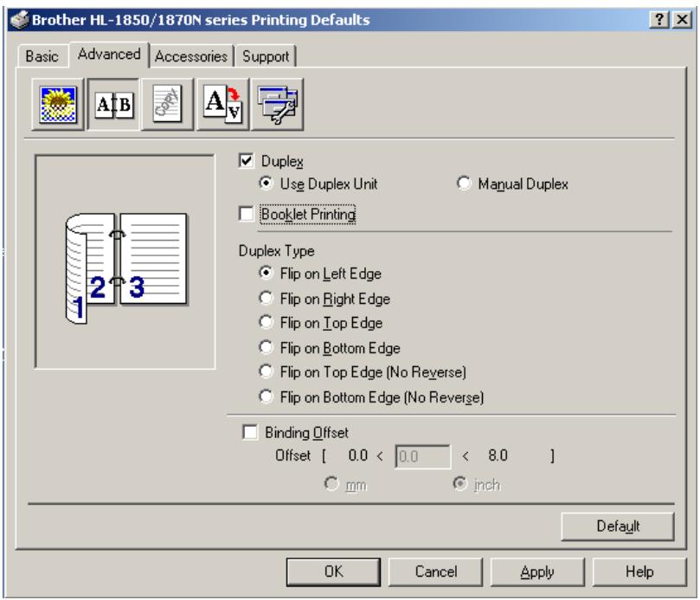Click the Default button
Image resolution: width=700 pixels, height=600 pixels.
pyautogui.click(x=618, y=526)
